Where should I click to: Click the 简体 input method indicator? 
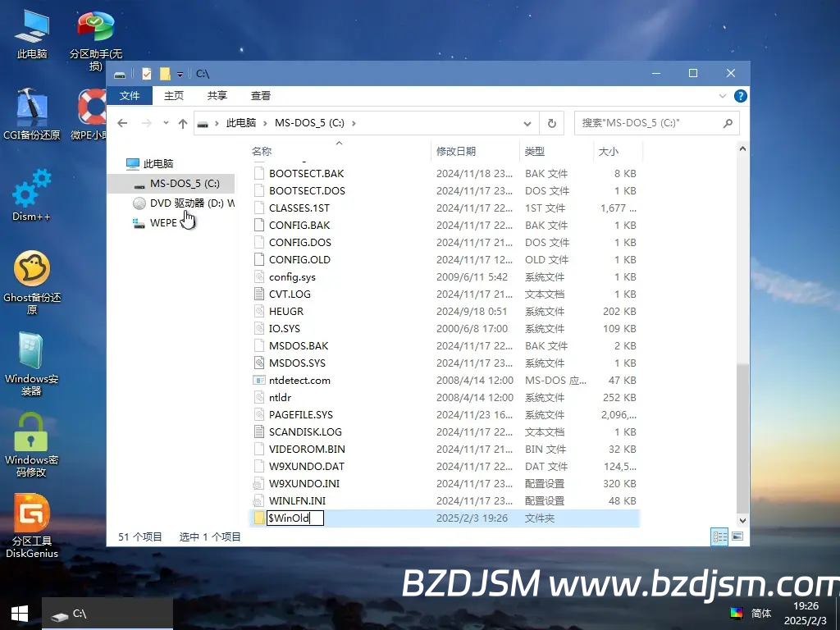tap(761, 613)
